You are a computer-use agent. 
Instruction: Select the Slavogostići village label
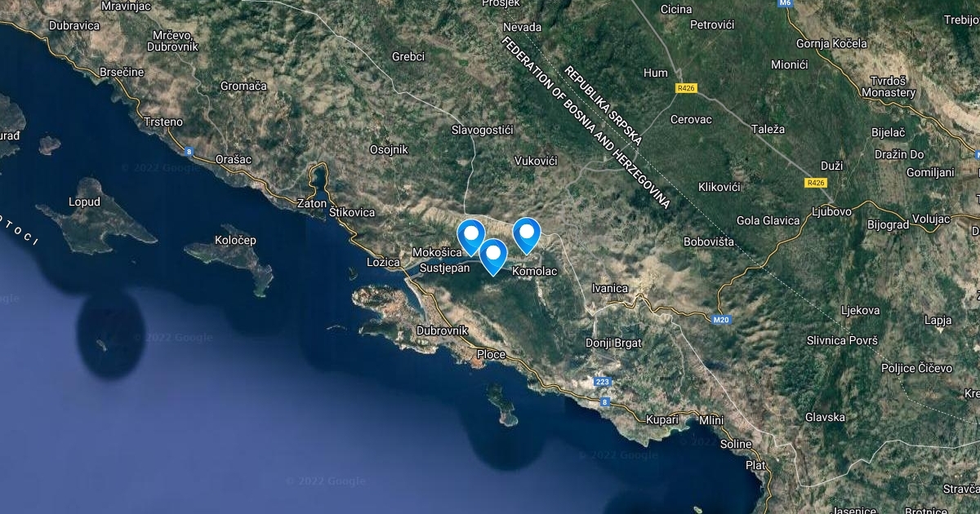pos(482,130)
